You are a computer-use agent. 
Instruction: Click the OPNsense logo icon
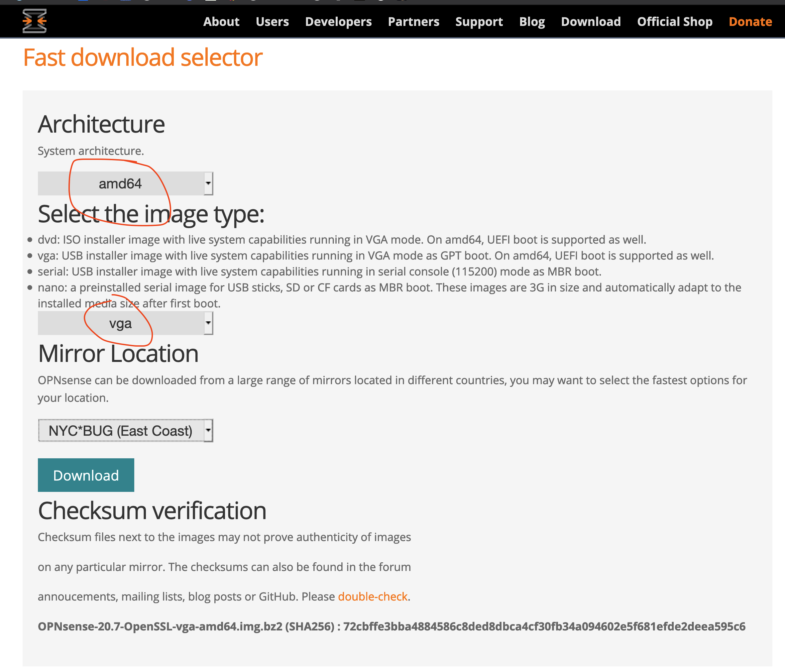coord(35,21)
